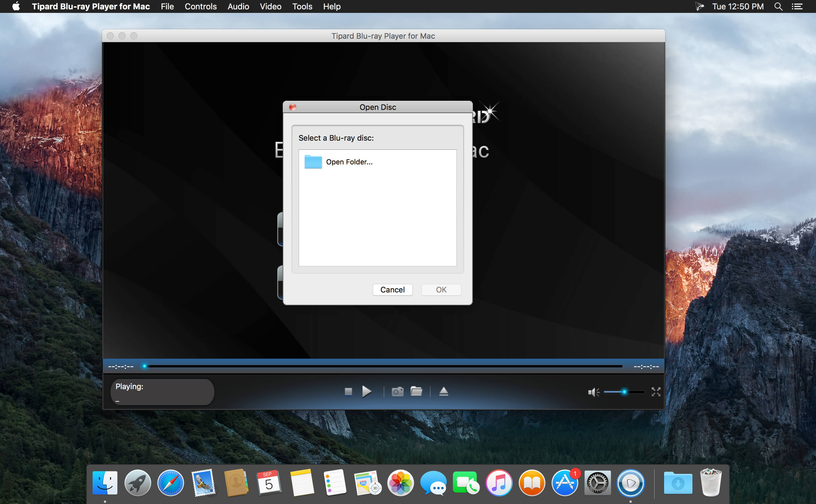Open the Spotlight search icon
Viewport: 816px width, 504px height.
(778, 6)
